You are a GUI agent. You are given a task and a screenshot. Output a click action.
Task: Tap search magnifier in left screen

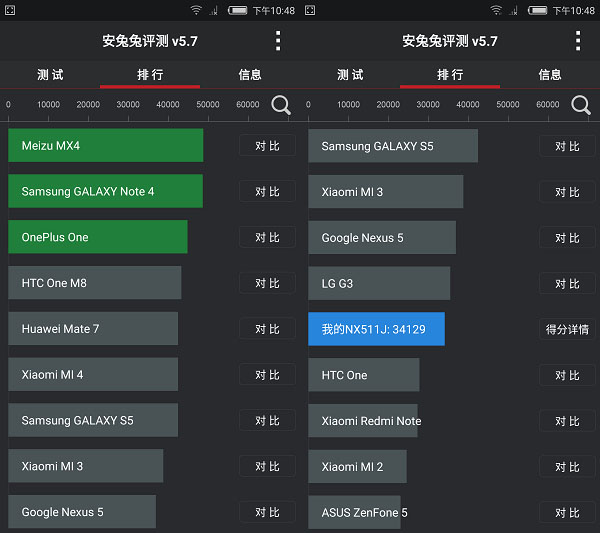(x=281, y=105)
